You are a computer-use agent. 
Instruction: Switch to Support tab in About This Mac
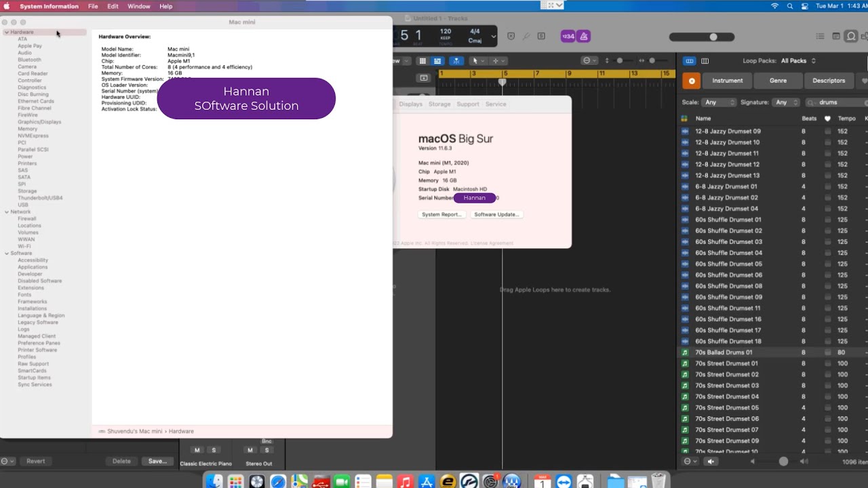click(x=468, y=104)
